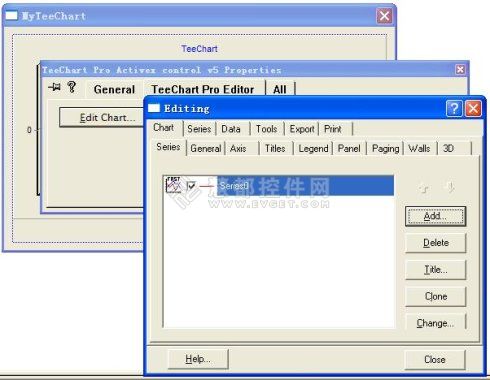Close the Properties dialog
The image size is (490, 380).
(x=460, y=69)
